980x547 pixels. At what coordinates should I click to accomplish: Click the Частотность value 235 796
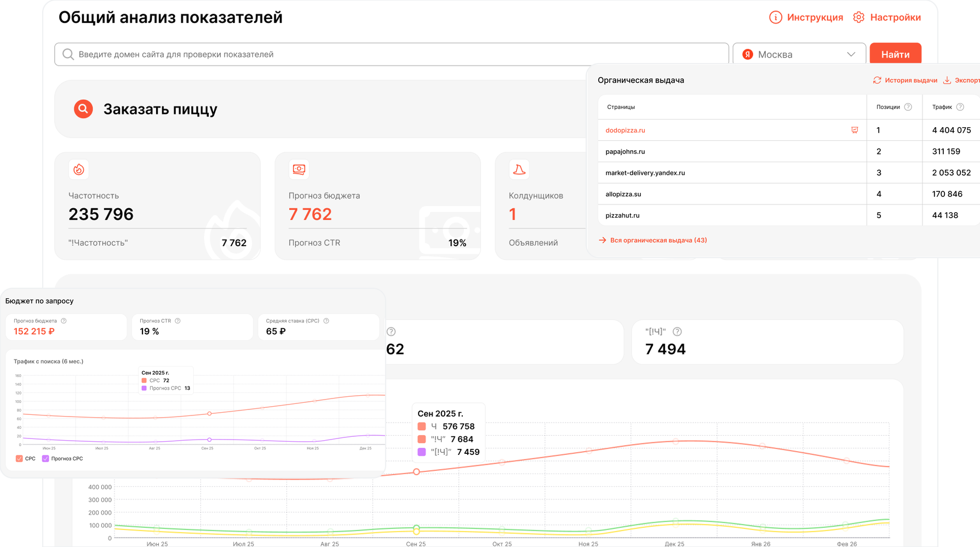[101, 214]
